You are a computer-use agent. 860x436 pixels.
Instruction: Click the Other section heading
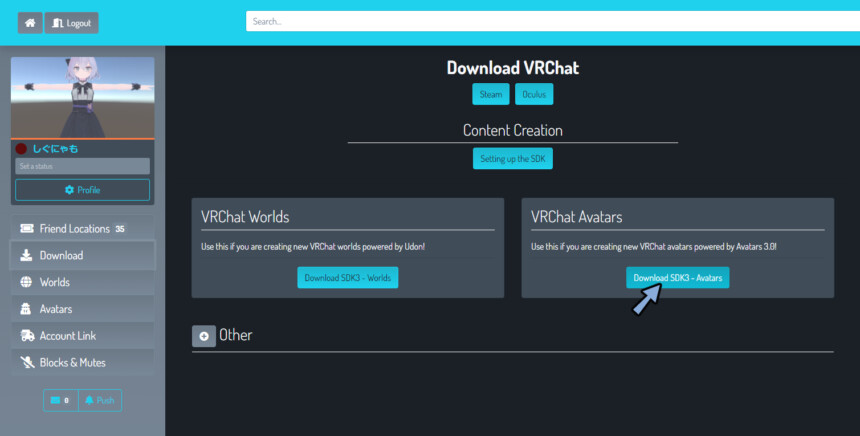236,335
